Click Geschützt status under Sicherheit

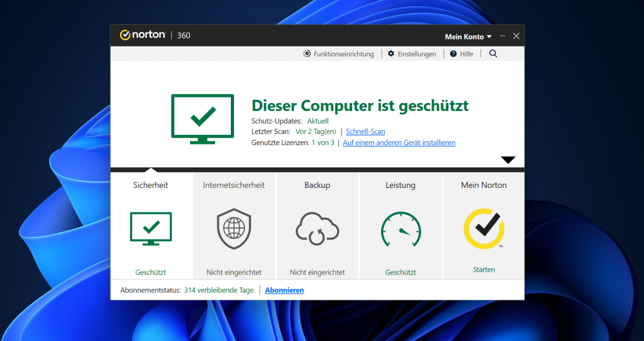coord(151,272)
